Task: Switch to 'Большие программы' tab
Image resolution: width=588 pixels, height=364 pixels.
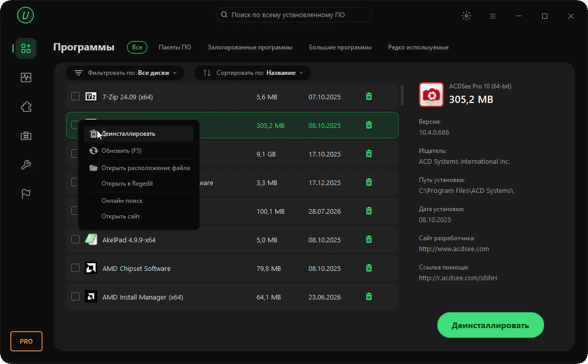Action: click(x=340, y=47)
